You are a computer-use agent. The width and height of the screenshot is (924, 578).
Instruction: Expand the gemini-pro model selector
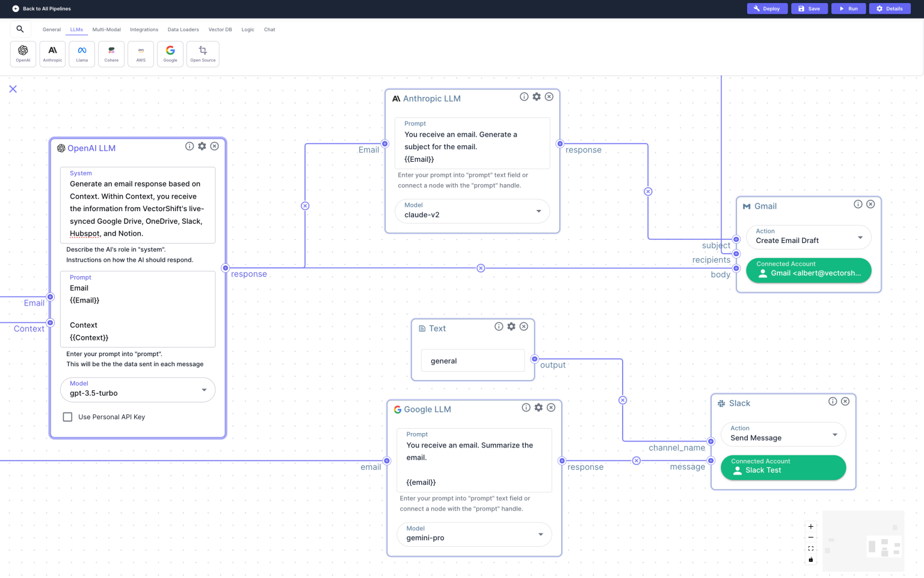point(474,534)
